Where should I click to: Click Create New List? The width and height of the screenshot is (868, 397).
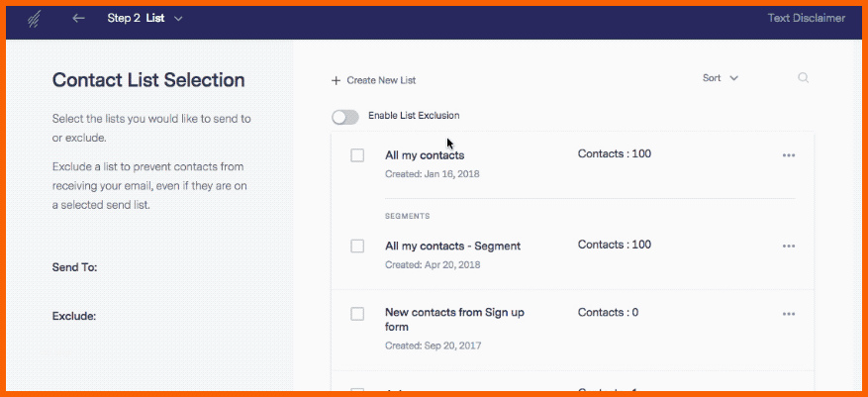pos(381,80)
